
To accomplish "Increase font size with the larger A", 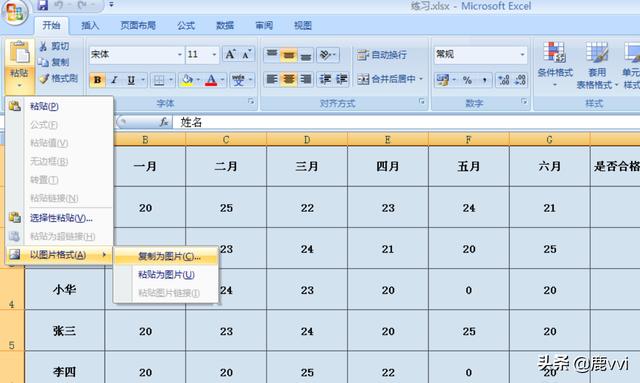I will tap(231, 54).
